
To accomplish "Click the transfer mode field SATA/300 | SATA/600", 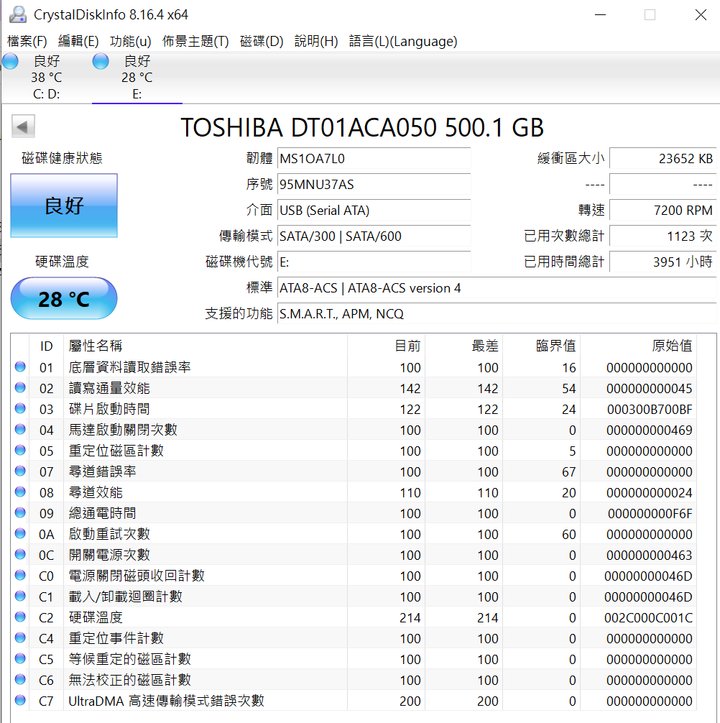I will click(x=374, y=236).
